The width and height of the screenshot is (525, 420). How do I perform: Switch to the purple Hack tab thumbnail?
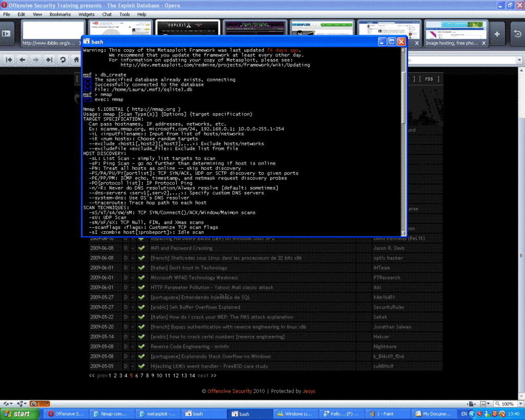(254, 28)
